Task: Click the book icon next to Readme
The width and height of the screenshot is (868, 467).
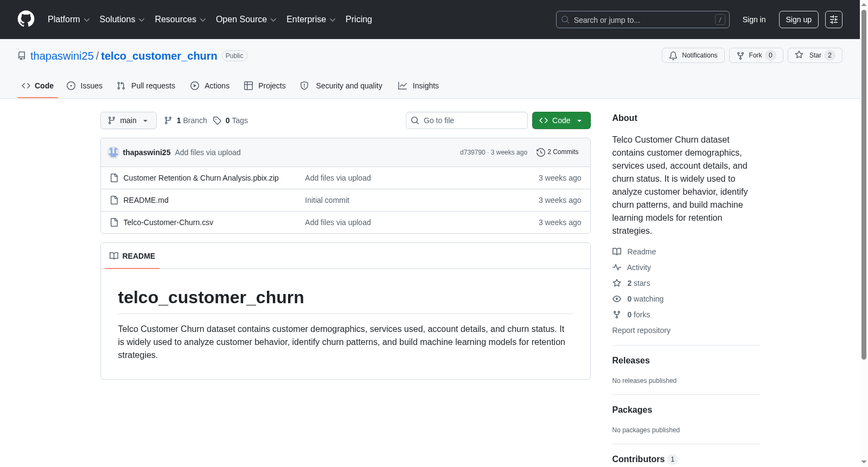Action: pos(617,252)
